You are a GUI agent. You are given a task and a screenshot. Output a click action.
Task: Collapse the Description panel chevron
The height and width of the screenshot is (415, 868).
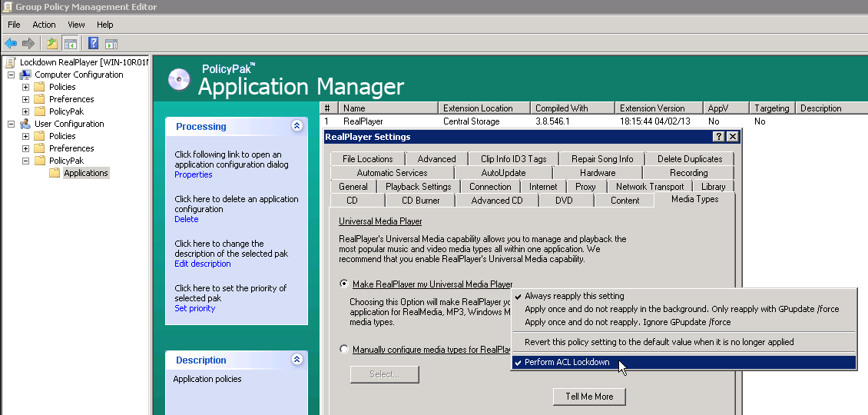click(297, 360)
